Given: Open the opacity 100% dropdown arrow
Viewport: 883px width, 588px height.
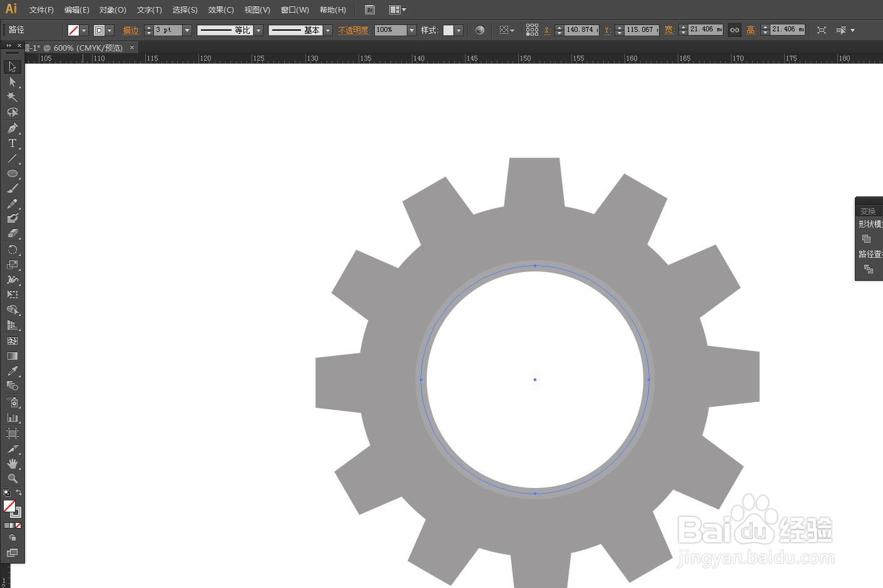Looking at the screenshot, I should (411, 30).
